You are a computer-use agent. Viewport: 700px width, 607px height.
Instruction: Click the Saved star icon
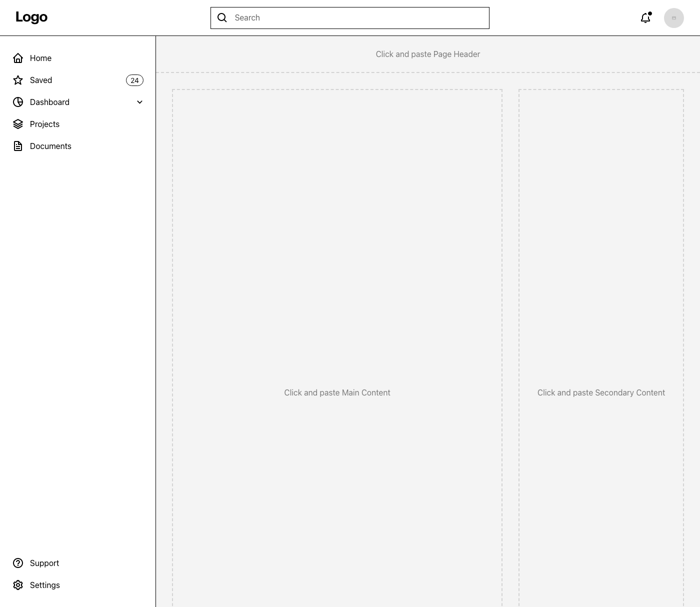(x=18, y=80)
